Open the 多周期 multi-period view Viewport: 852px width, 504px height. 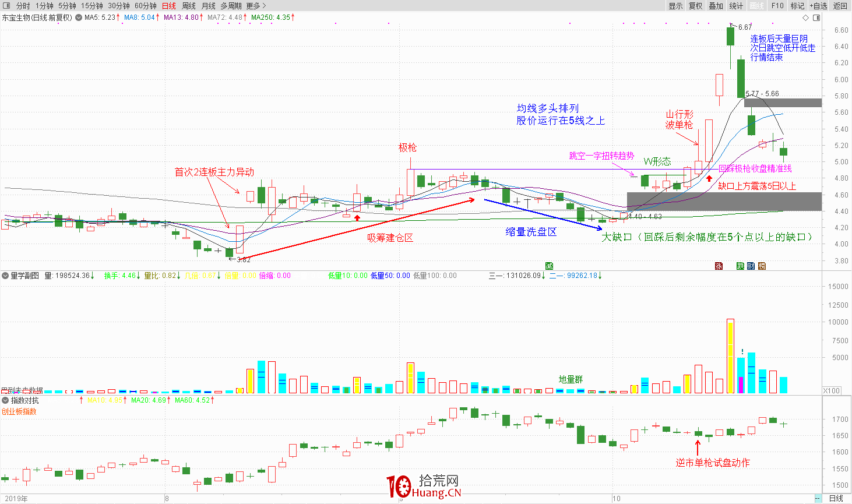coord(231,6)
